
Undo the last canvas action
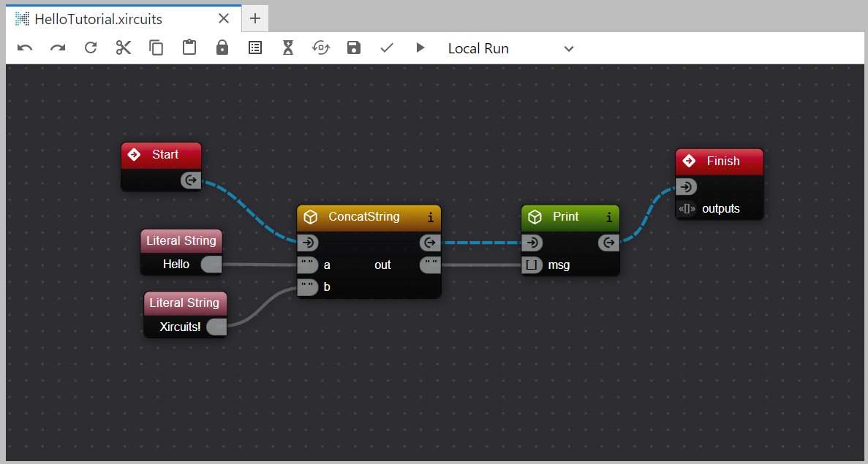tap(25, 48)
